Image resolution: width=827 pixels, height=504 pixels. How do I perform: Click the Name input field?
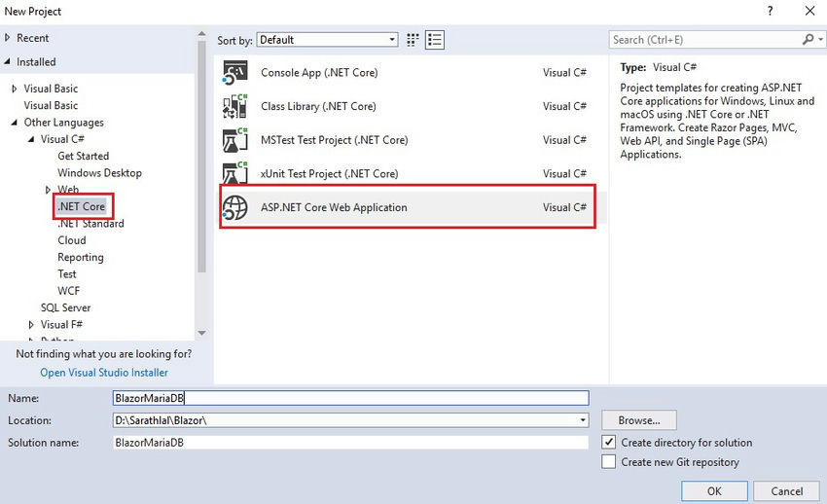click(x=350, y=398)
